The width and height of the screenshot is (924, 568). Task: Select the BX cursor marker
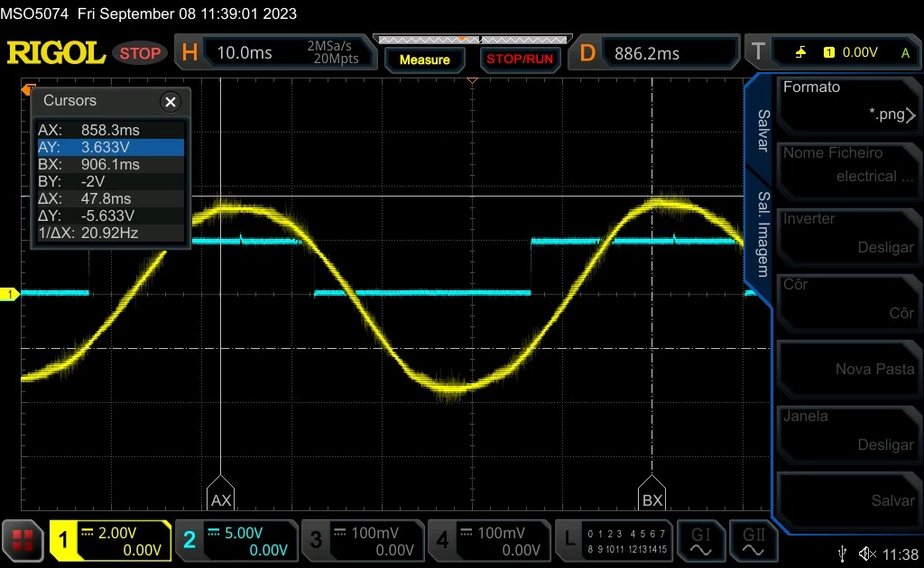(x=651, y=493)
